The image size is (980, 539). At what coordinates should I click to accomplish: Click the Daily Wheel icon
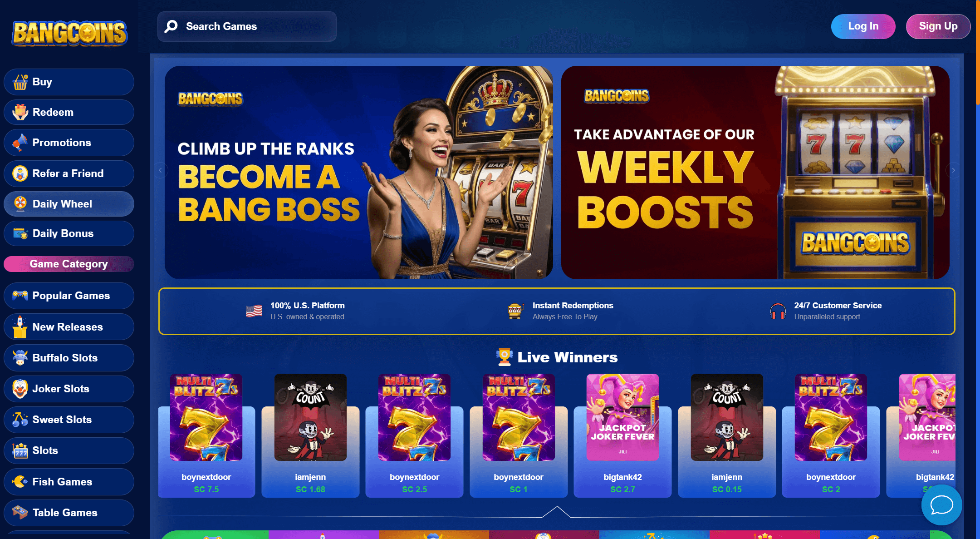pos(20,203)
